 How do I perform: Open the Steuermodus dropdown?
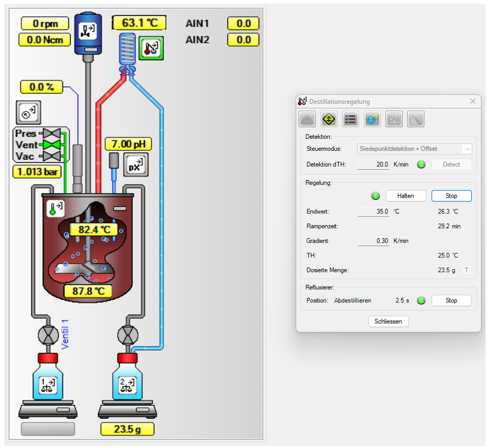coord(414,149)
